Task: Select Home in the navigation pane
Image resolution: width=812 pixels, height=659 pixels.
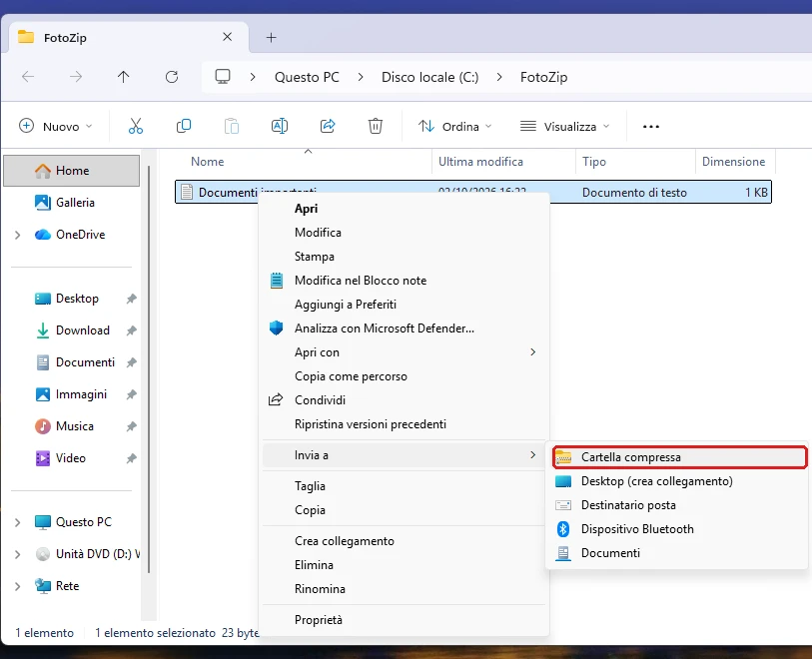Action: 72,171
